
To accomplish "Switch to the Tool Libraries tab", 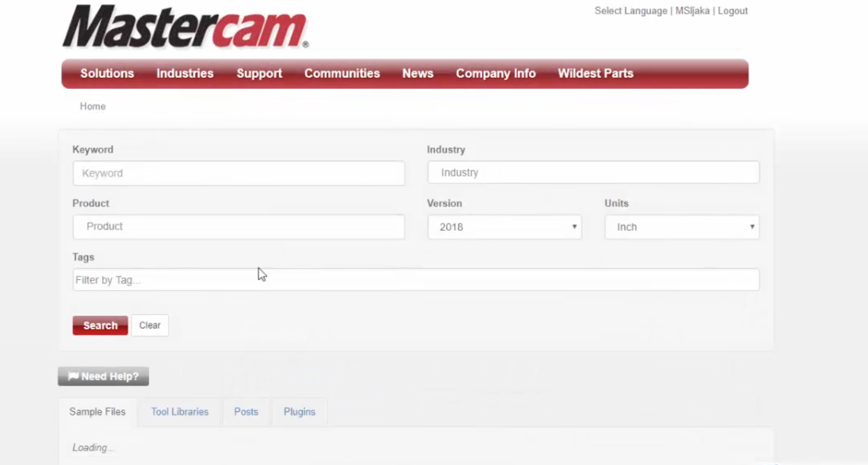I will pos(180,412).
